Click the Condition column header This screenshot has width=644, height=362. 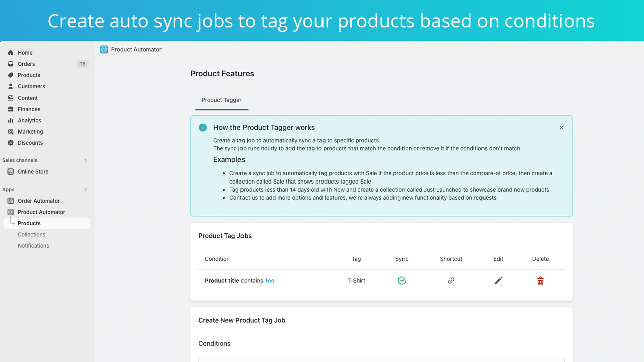tap(217, 259)
